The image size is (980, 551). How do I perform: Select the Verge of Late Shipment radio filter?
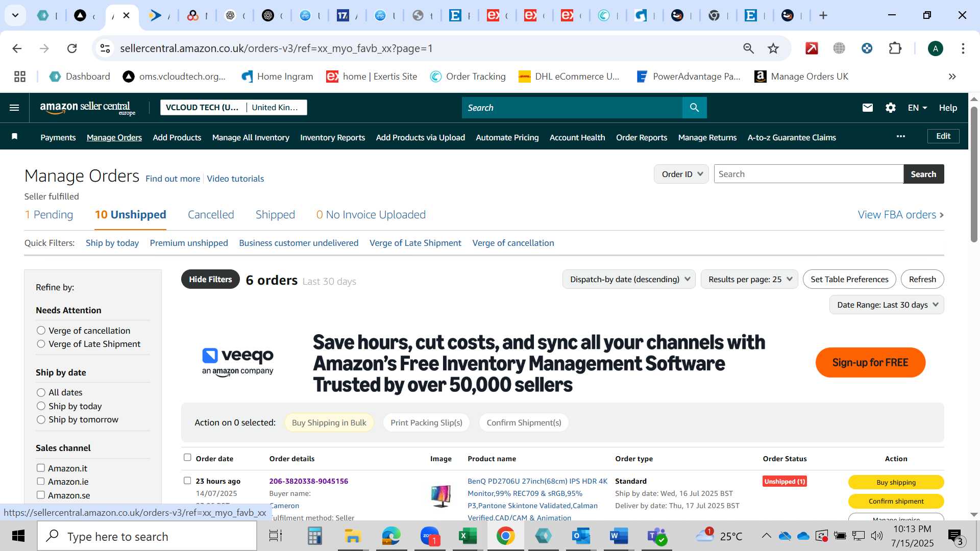point(41,344)
